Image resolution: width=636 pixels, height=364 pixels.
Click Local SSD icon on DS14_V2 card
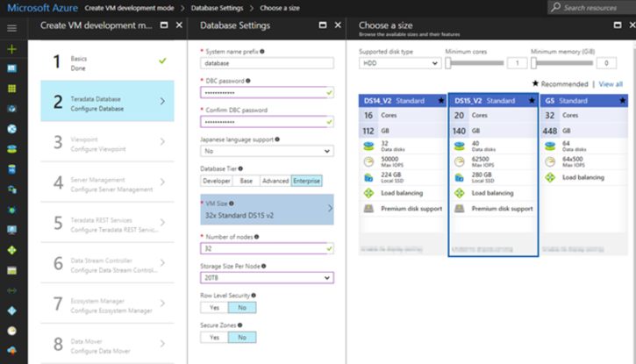point(368,177)
